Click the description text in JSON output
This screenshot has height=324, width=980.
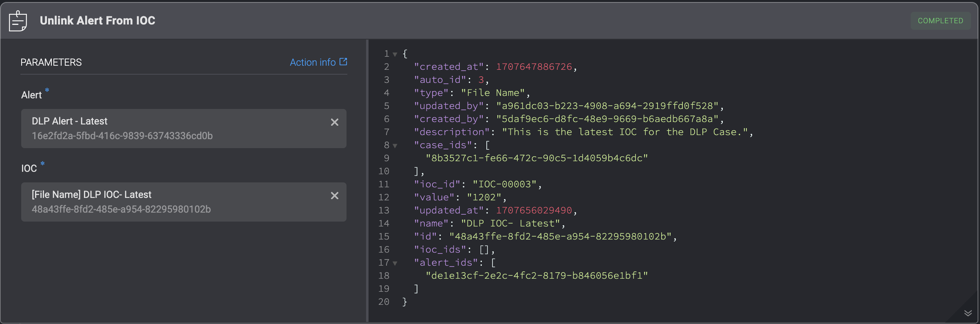(x=625, y=132)
